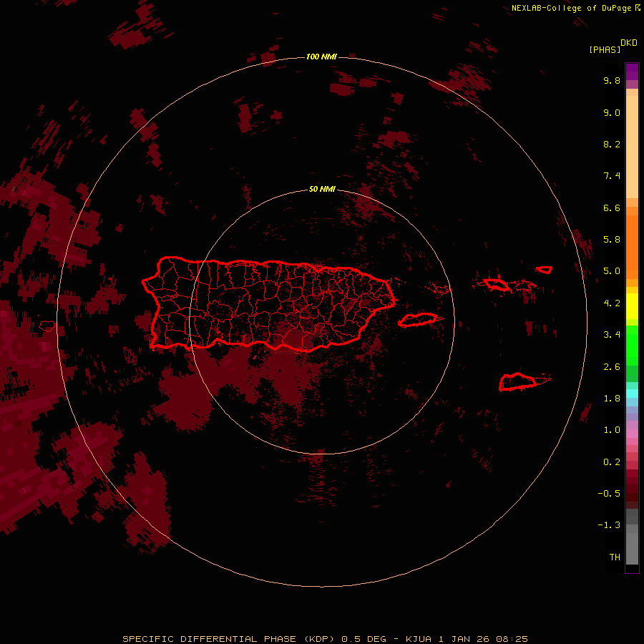Click the Specific Differential Phase caption text
Viewport: 644px width, 644px height.
(x=325, y=639)
